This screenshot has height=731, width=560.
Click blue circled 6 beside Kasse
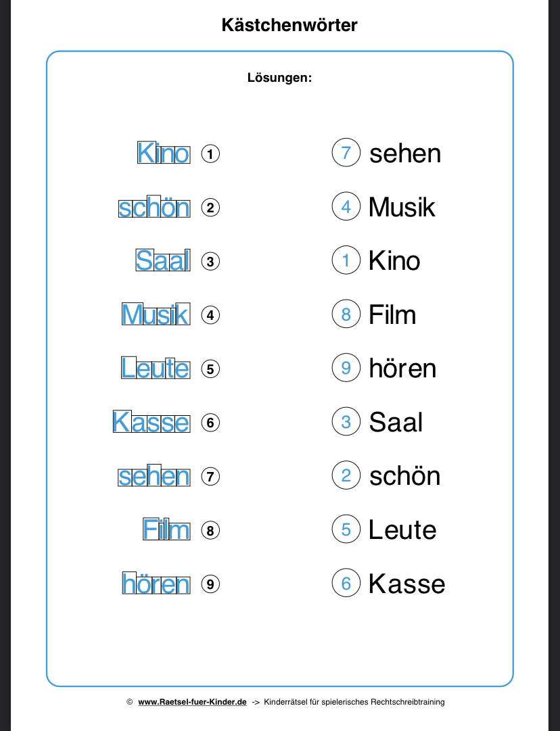346,584
